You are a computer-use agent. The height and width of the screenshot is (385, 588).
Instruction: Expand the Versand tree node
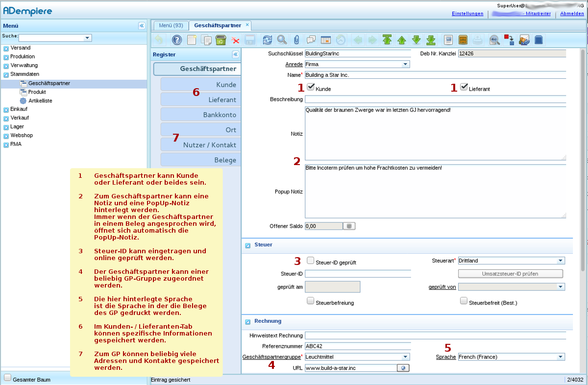(6, 48)
